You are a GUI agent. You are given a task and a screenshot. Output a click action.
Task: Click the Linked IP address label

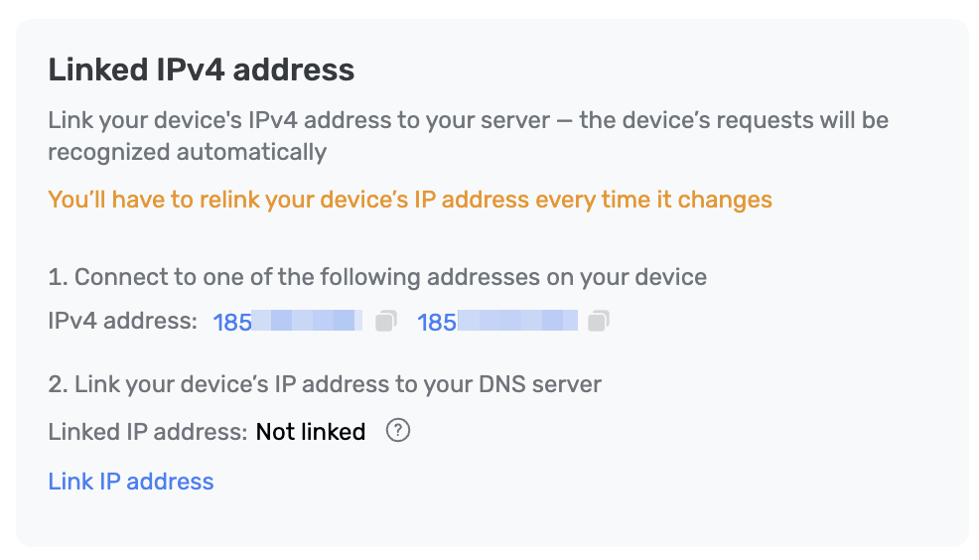148,431
